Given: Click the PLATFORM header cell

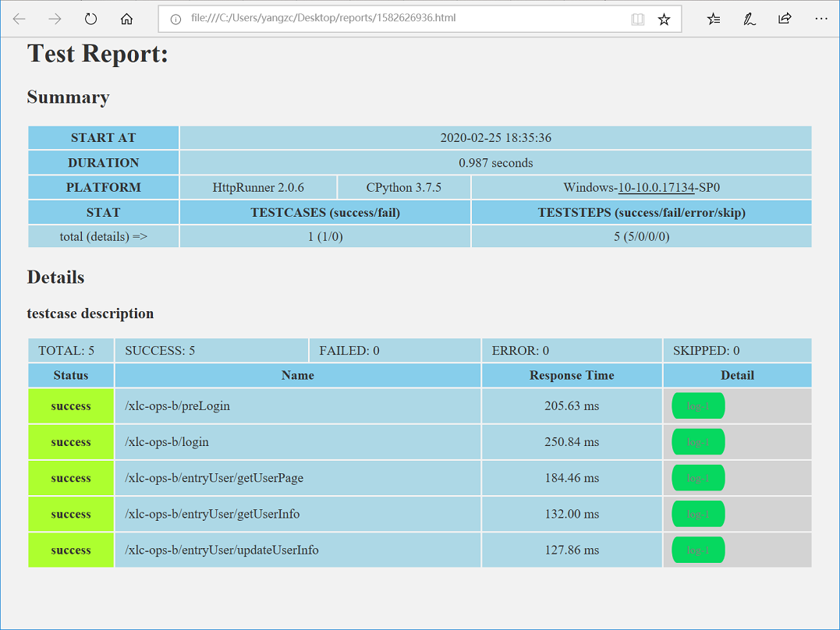Looking at the screenshot, I should [104, 187].
